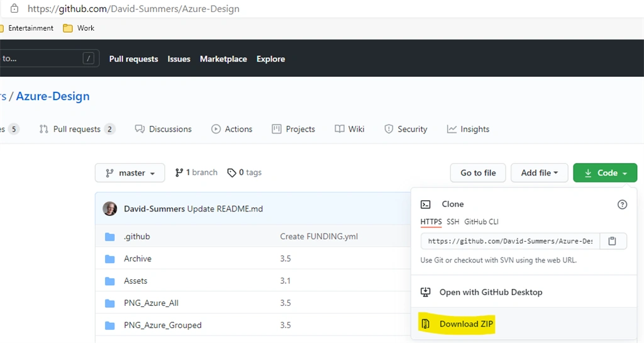This screenshot has height=343, width=644.
Task: Open the Entertainment bookmarks folder
Action: coord(27,28)
